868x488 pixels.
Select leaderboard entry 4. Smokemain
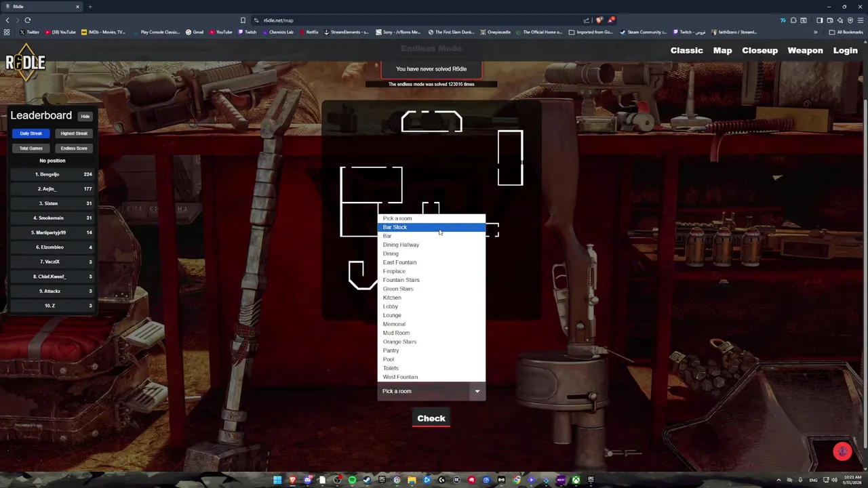click(x=52, y=218)
